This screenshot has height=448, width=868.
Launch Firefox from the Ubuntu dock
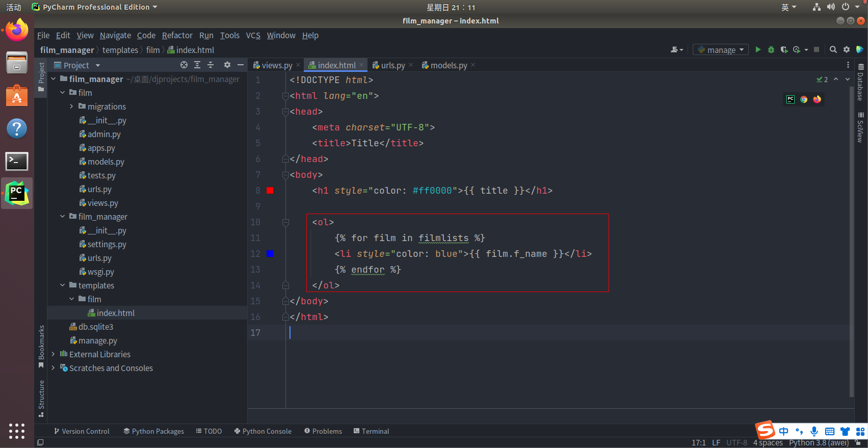(x=17, y=30)
